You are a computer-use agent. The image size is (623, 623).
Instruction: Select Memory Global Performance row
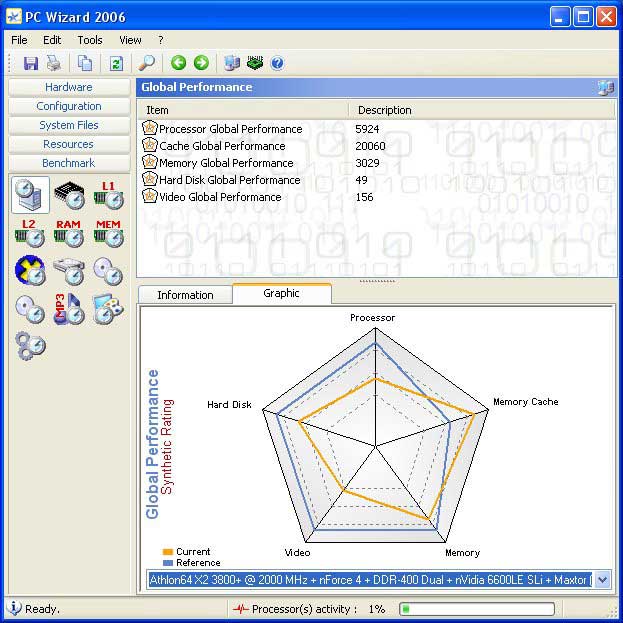pos(377,163)
